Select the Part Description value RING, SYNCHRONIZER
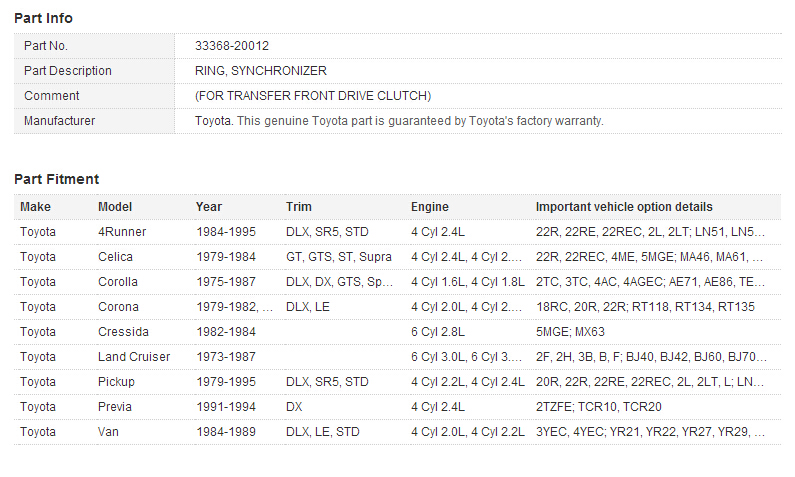The width and height of the screenshot is (795, 477). [x=261, y=71]
